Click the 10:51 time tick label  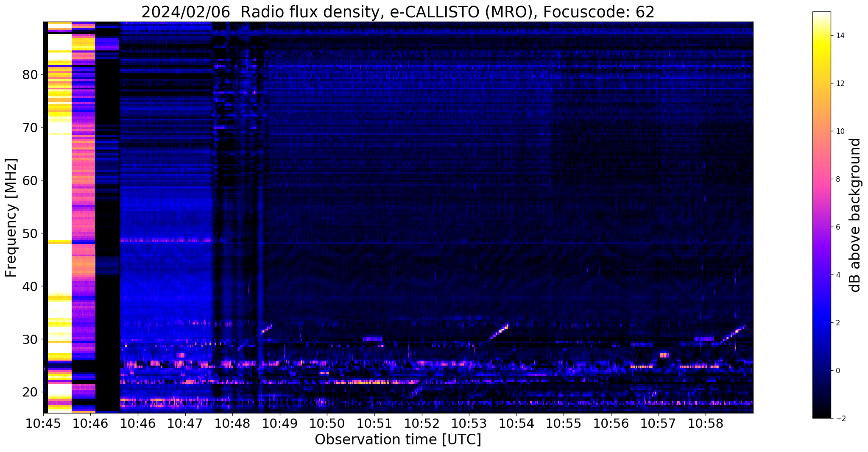pos(374,424)
